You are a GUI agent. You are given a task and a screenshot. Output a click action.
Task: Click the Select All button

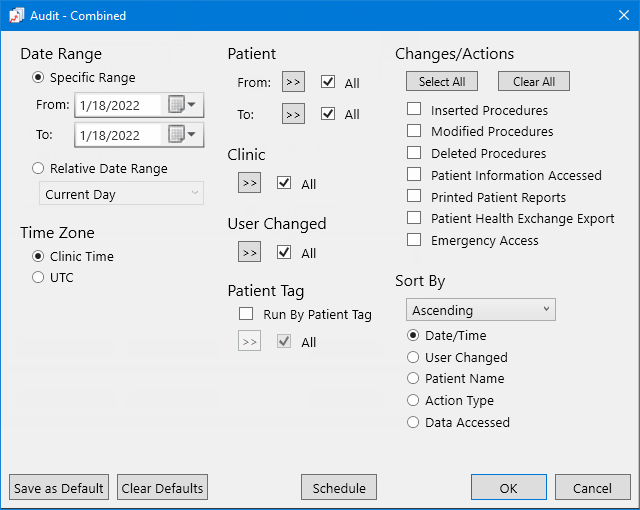click(442, 81)
